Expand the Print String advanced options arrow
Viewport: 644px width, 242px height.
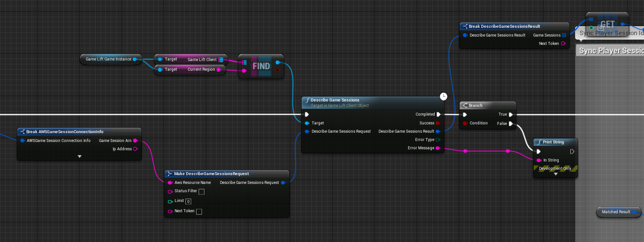(555, 174)
